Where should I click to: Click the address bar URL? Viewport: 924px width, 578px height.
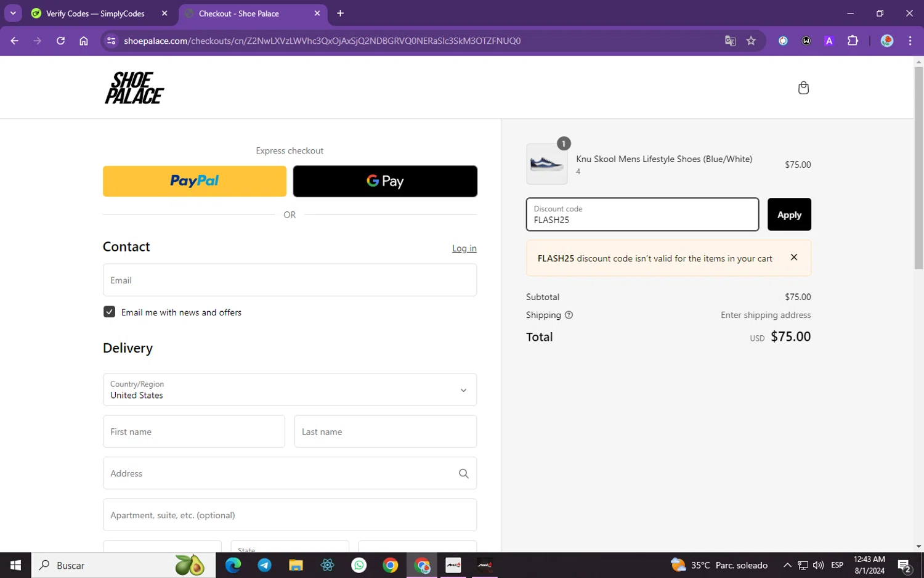tap(322, 41)
